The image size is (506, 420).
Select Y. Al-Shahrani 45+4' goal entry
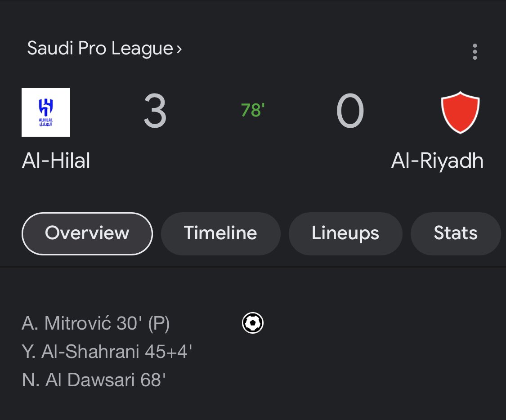[x=107, y=351]
